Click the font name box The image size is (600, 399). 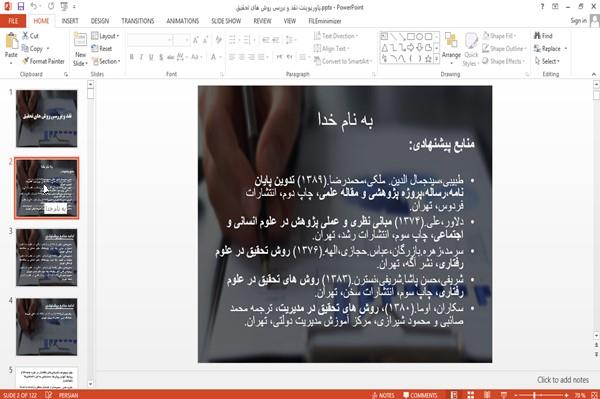pos(149,40)
